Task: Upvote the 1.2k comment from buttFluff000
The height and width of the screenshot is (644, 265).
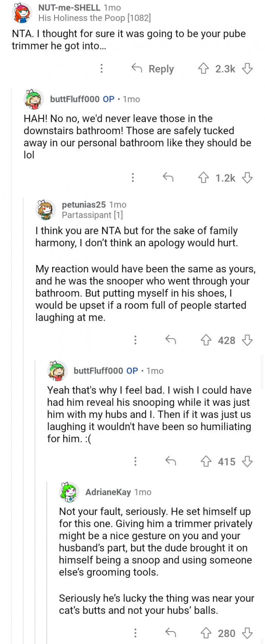Action: tap(204, 177)
